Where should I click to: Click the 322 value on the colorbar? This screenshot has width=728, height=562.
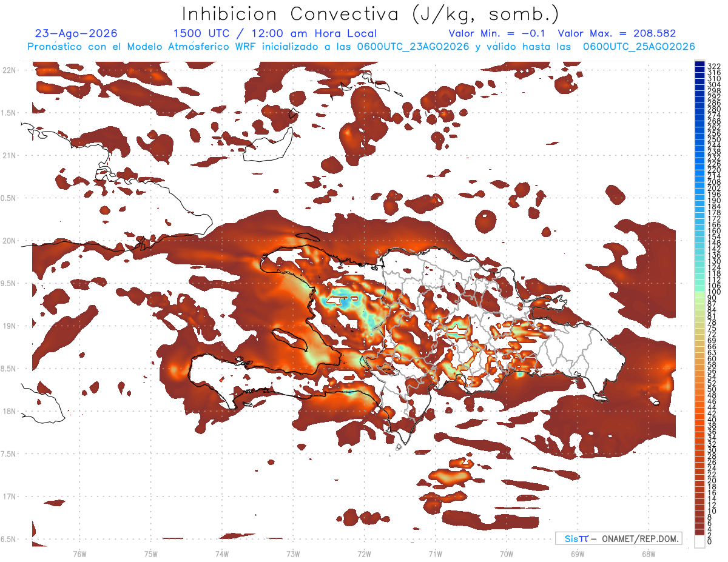tap(714, 66)
